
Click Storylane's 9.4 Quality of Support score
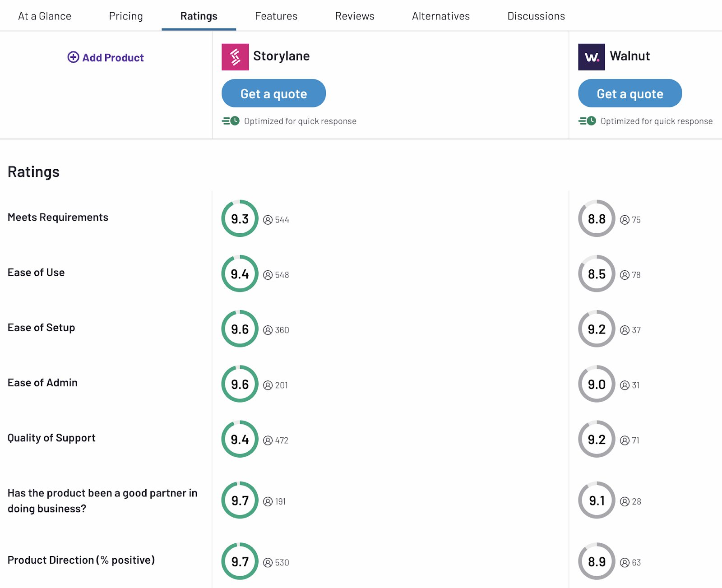240,439
